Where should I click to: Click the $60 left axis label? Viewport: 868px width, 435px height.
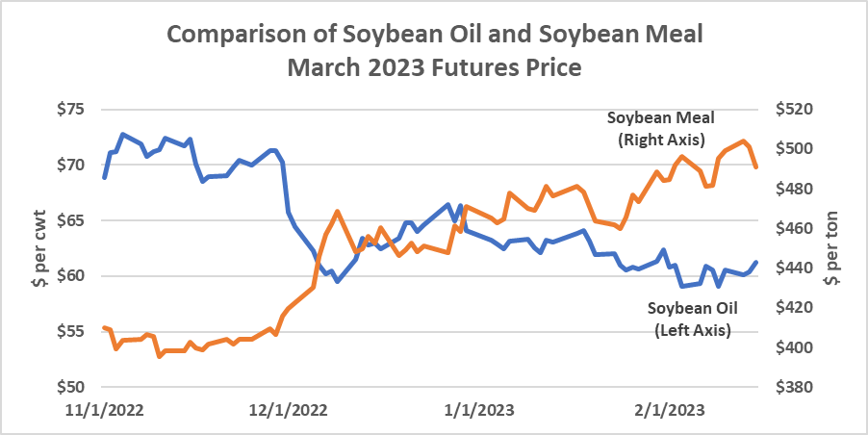72,275
